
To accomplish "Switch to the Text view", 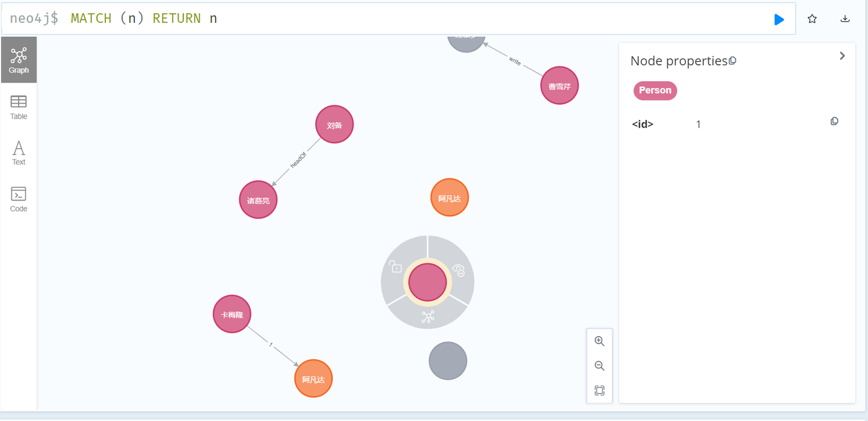I will coord(19,152).
